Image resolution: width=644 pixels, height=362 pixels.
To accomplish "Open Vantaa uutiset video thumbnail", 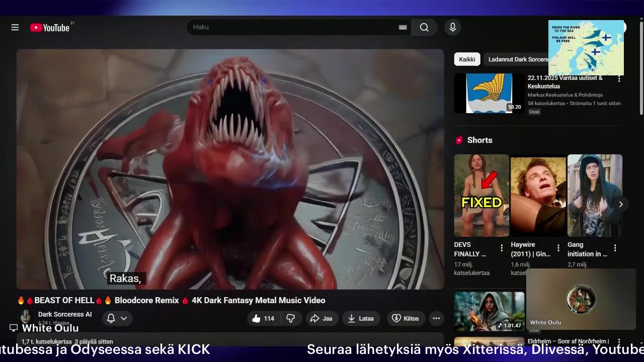I will pyautogui.click(x=489, y=93).
